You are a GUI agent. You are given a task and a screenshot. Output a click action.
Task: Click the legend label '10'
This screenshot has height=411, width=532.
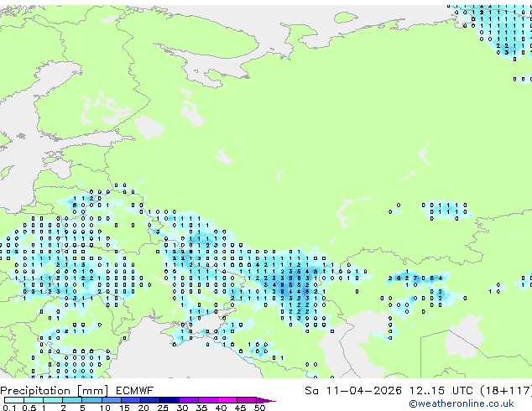point(105,408)
